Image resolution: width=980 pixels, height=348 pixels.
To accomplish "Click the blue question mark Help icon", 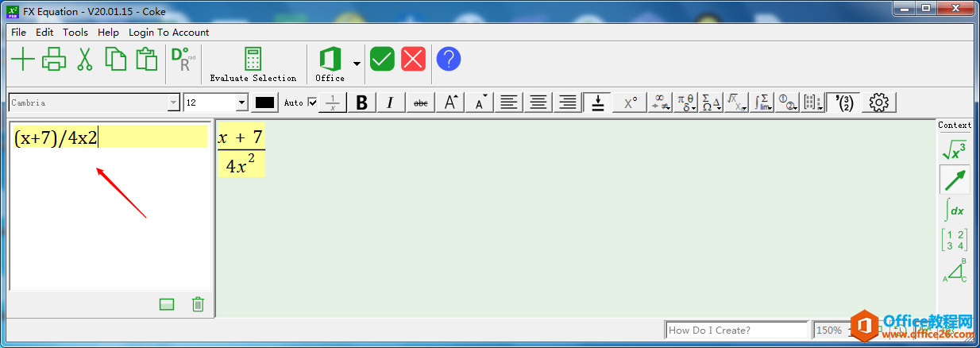I will point(449,59).
